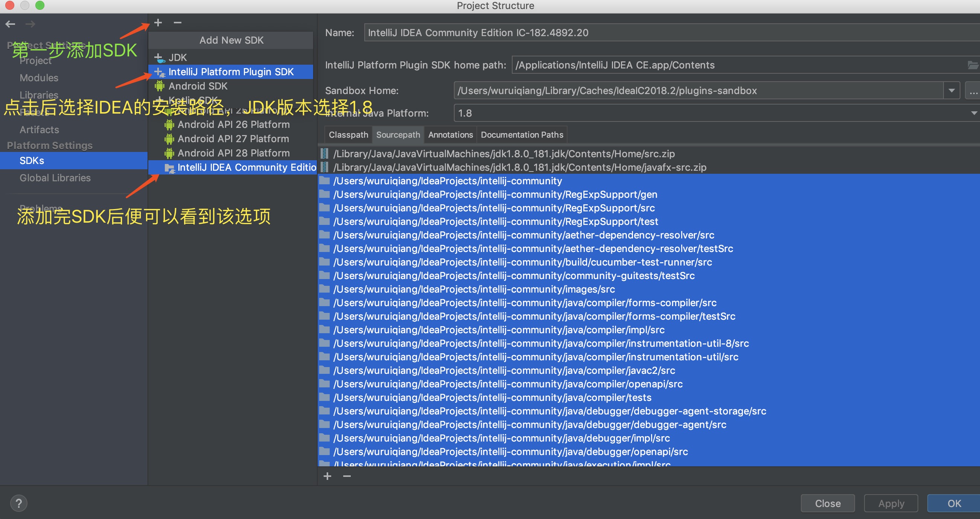The height and width of the screenshot is (519, 980).
Task: Open the Internal Java Platform dropdown
Action: click(x=973, y=113)
